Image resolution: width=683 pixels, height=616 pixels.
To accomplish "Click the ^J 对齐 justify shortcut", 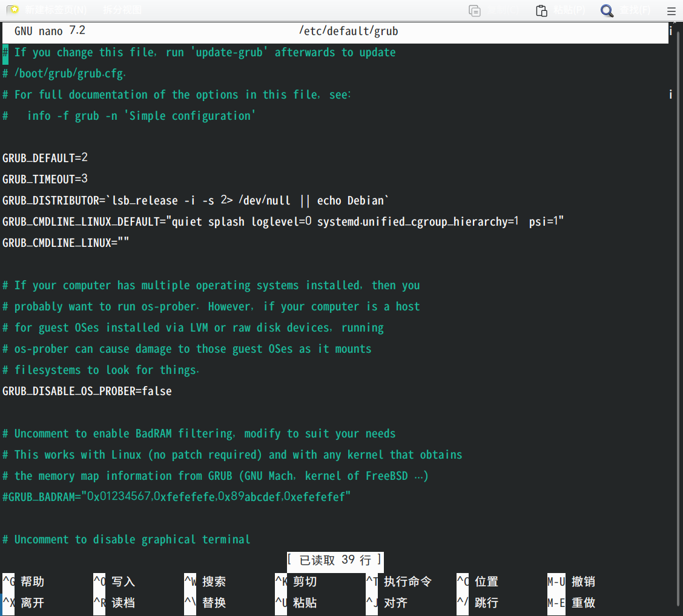I will [388, 603].
